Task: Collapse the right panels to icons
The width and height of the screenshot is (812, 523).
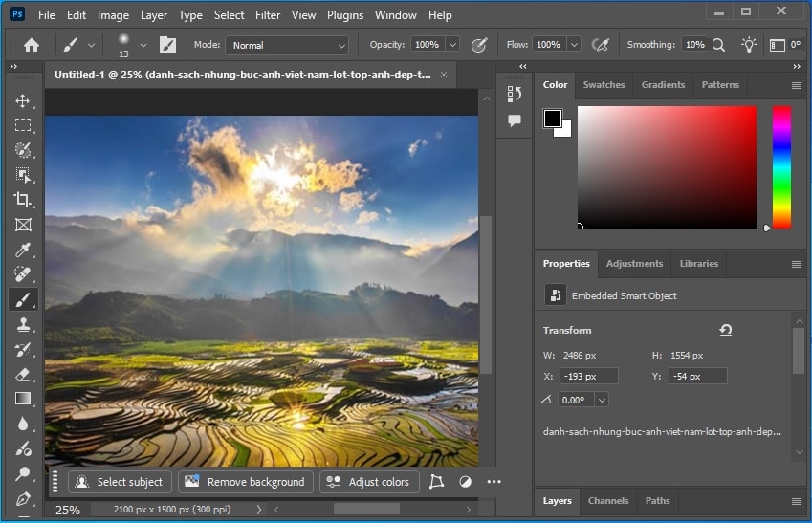Action: 797,66
